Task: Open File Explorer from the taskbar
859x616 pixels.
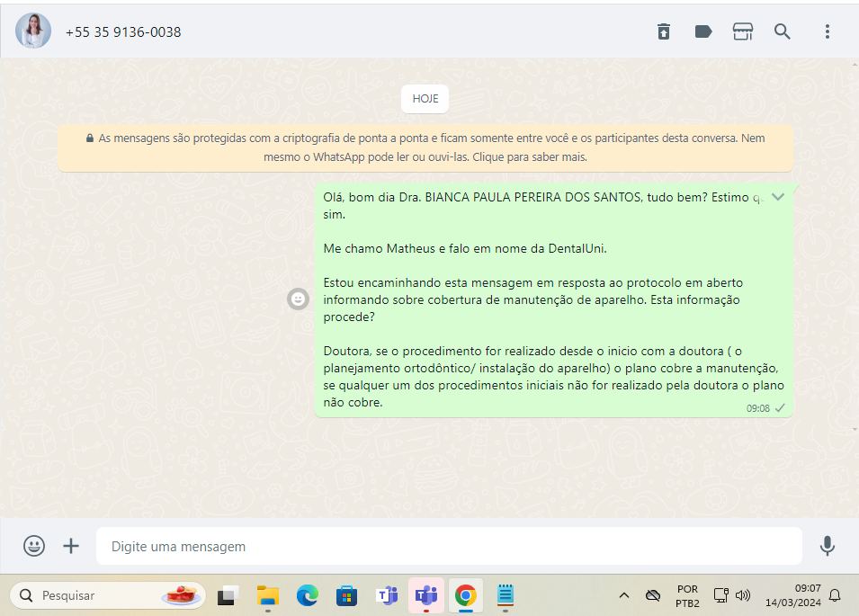Action: (268, 595)
